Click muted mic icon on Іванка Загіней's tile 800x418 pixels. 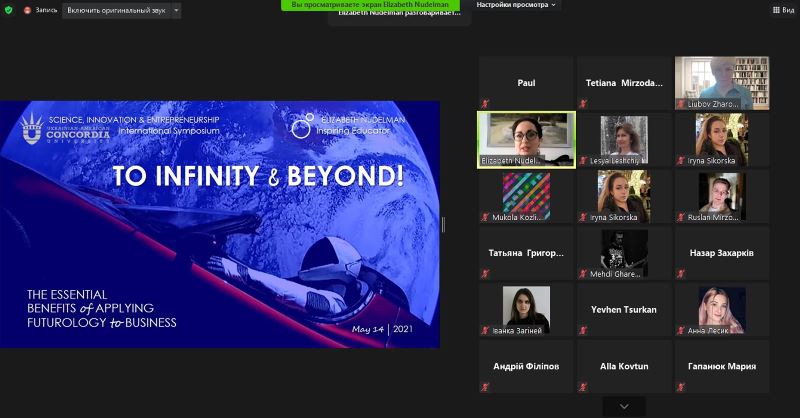(485, 330)
